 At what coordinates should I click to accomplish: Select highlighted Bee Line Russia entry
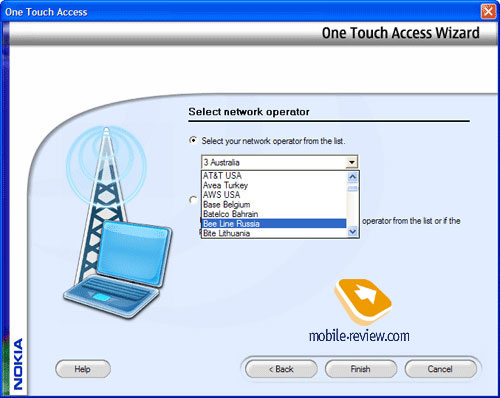274,223
